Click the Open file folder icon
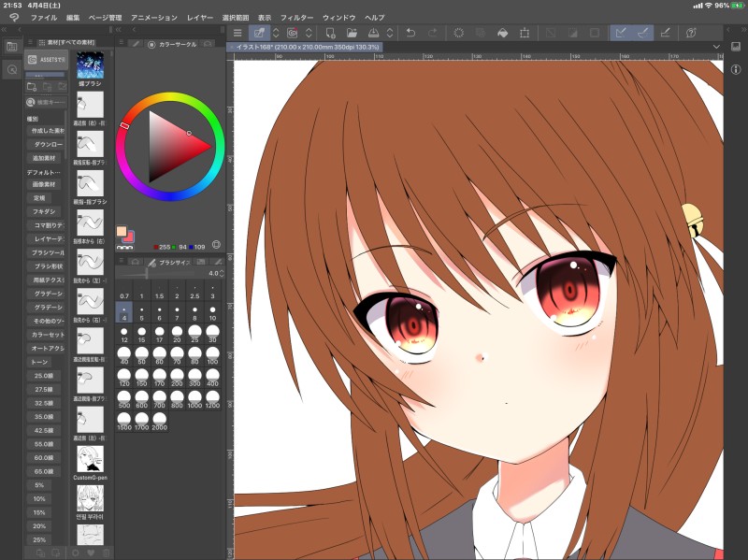748x560 pixels. pyautogui.click(x=352, y=33)
